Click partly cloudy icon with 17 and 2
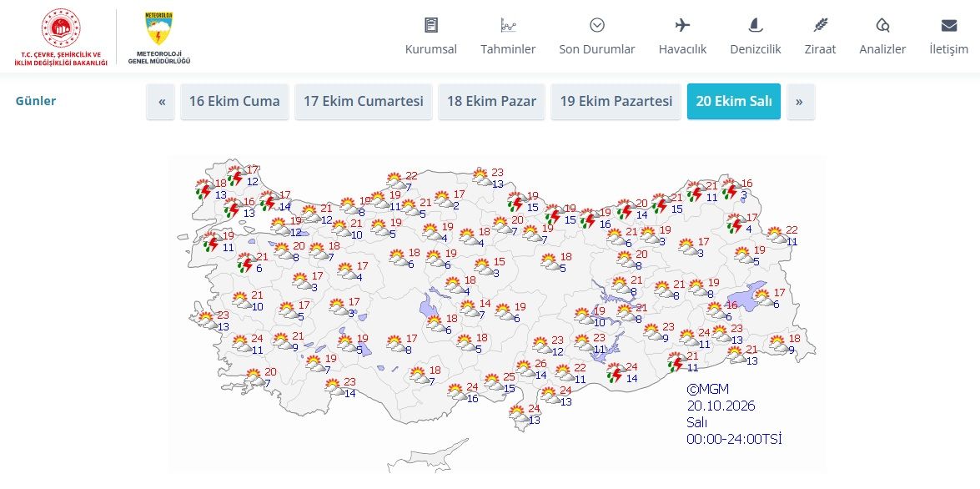This screenshot has width=980, height=489. click(x=443, y=200)
